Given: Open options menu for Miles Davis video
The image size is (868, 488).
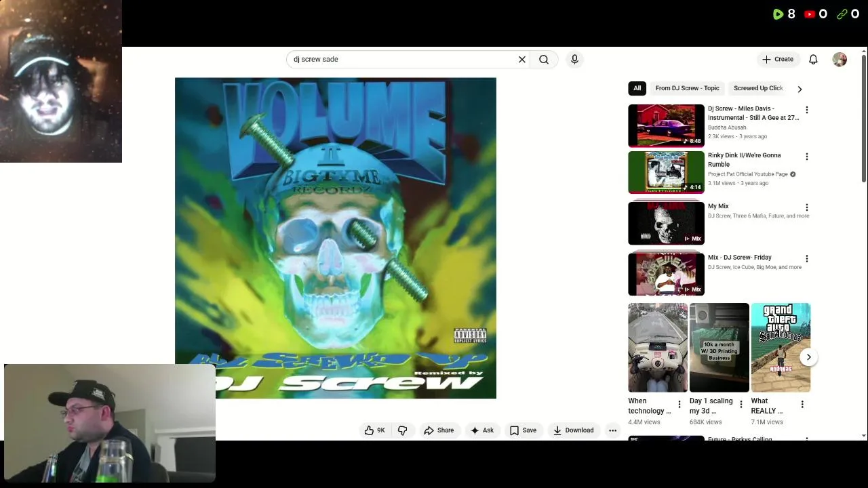Looking at the screenshot, I should 806,110.
